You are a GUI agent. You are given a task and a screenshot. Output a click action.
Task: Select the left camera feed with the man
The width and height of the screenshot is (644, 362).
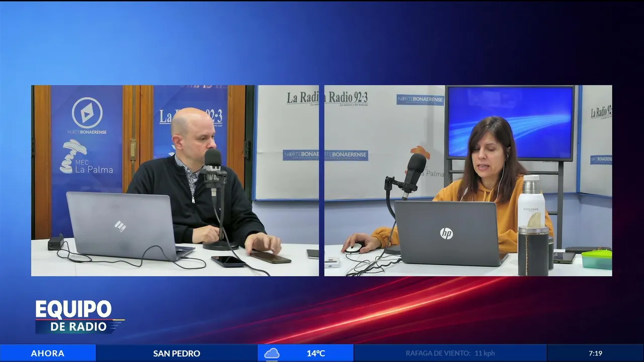click(175, 180)
